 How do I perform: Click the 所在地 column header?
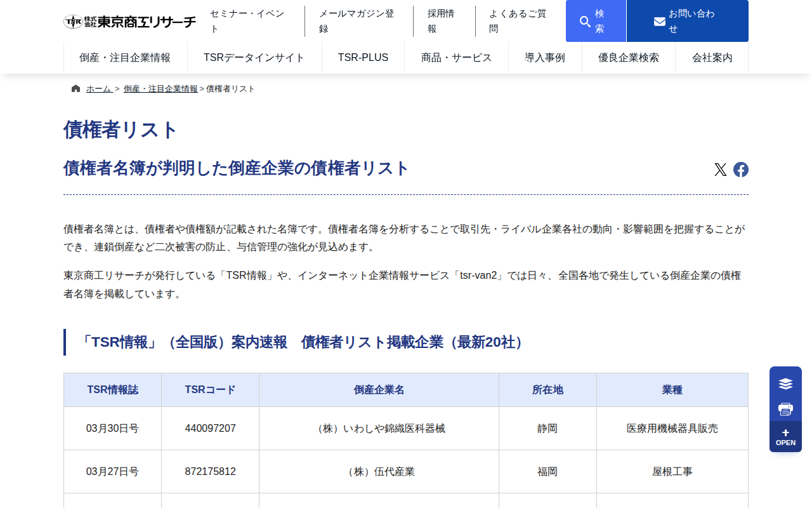[x=547, y=390]
